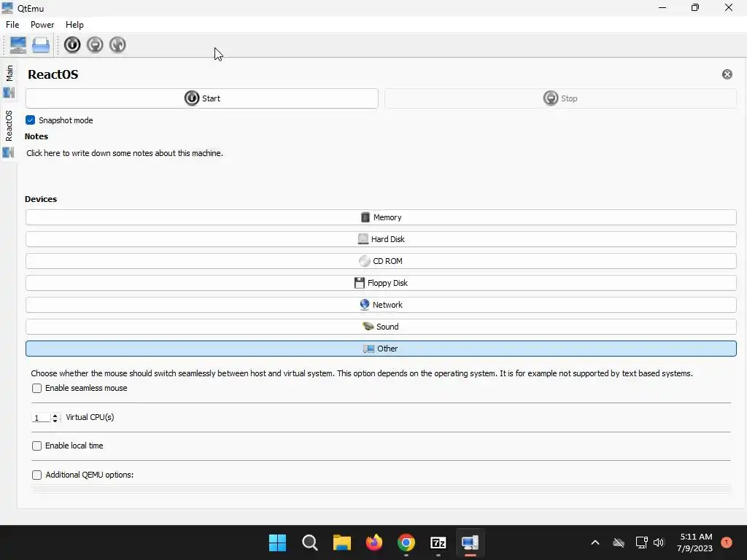
Task: Show hidden system tray icons
Action: click(x=595, y=542)
